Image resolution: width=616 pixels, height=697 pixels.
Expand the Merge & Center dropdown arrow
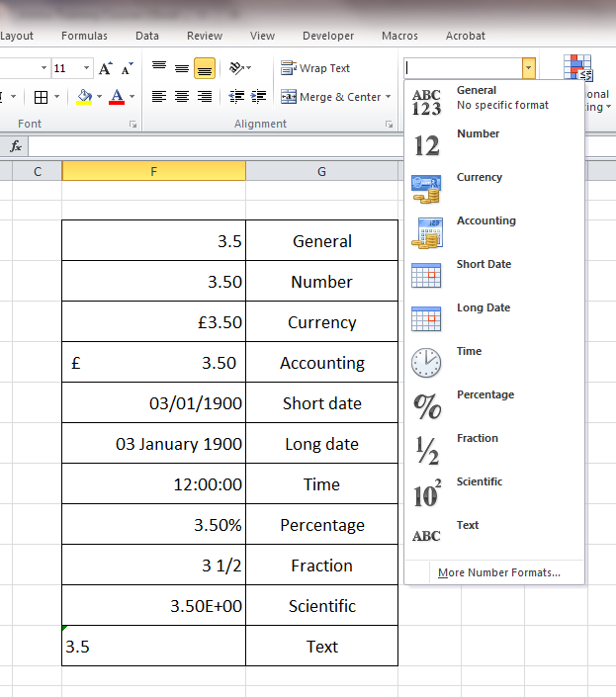coord(388,97)
